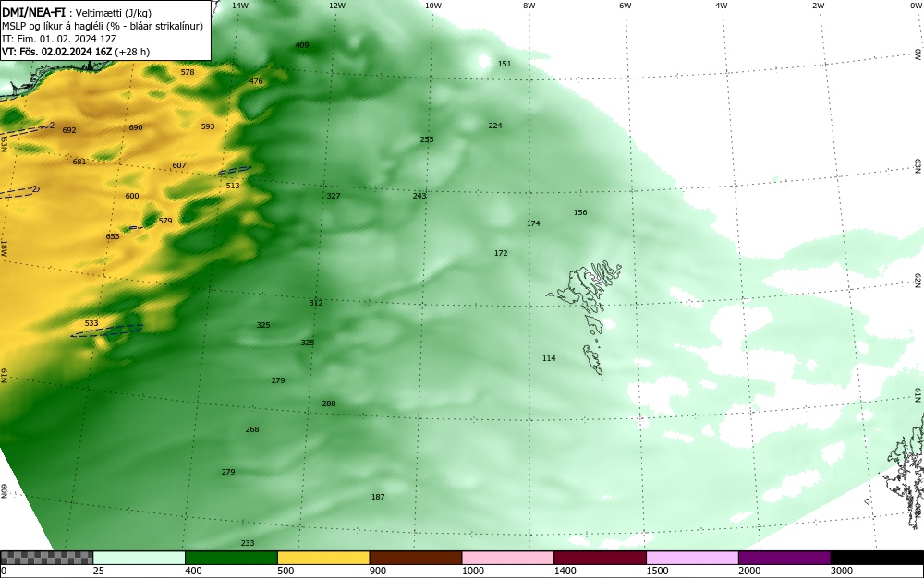The height and width of the screenshot is (578, 924).
Task: Click the CAPE value 681
Action: tap(79, 162)
